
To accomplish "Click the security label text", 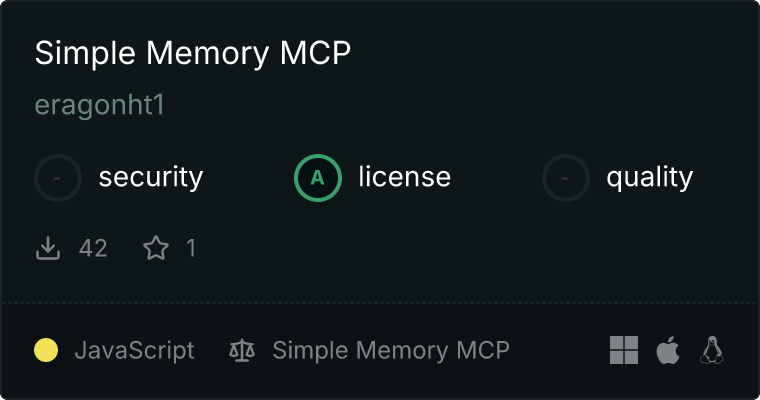I will 151,177.
